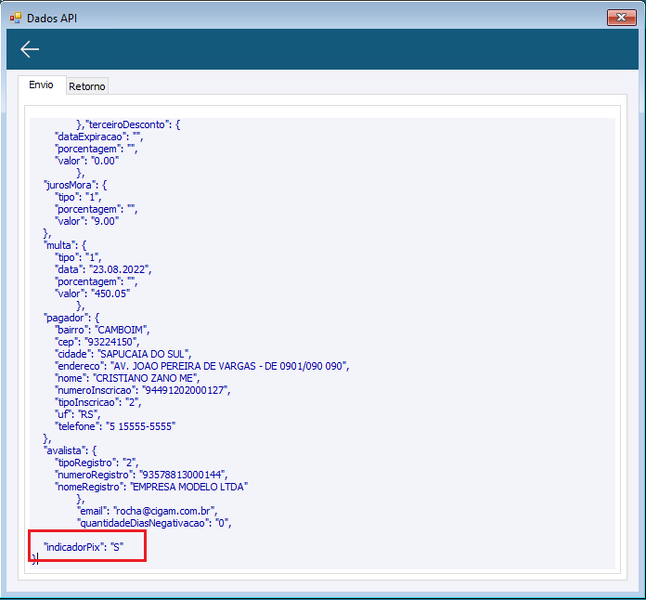Click the "multa" line
The height and width of the screenshot is (600, 646).
65,245
